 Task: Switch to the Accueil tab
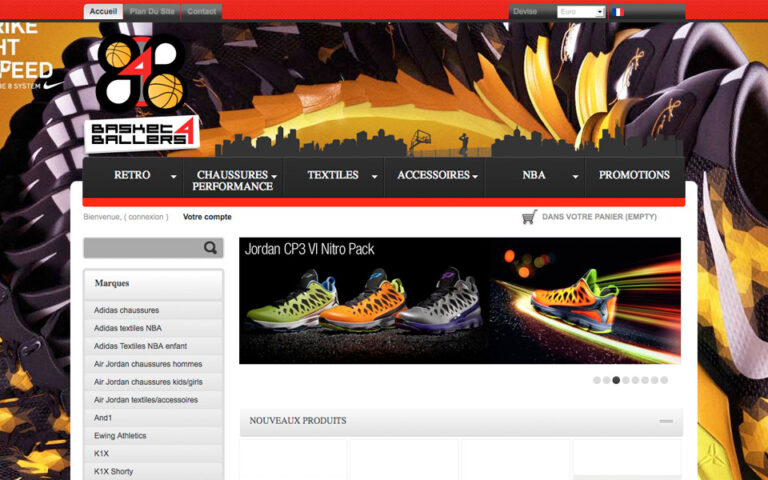(x=103, y=12)
